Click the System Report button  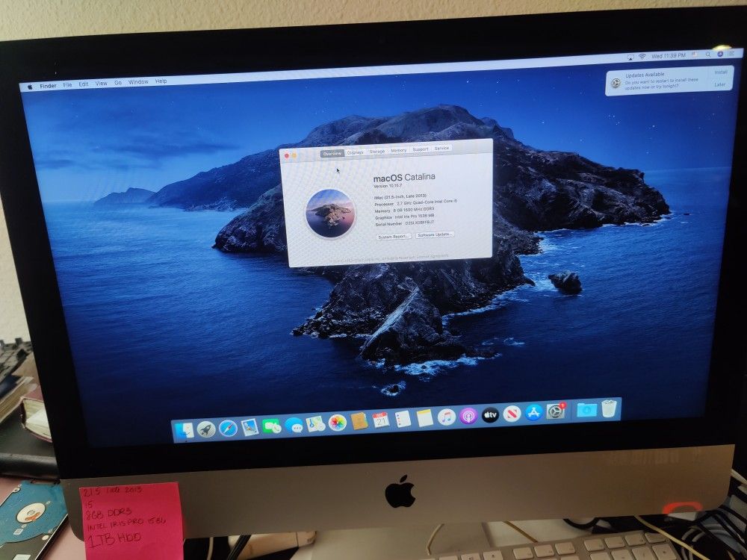coord(394,236)
